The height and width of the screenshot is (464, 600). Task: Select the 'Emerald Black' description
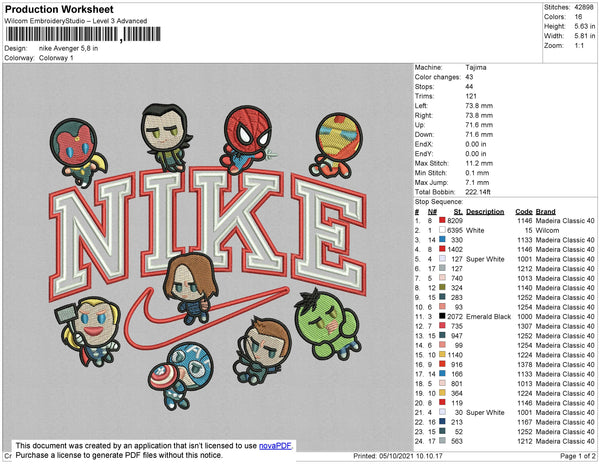point(489,316)
